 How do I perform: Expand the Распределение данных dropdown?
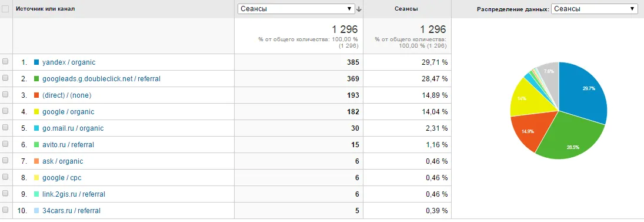pyautogui.click(x=595, y=9)
